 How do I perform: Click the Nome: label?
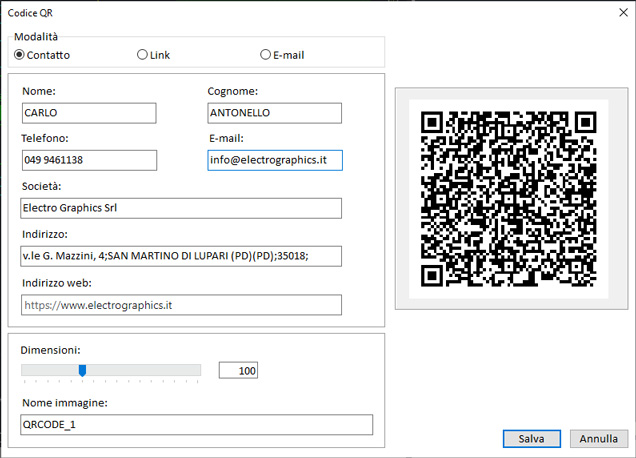tap(39, 91)
